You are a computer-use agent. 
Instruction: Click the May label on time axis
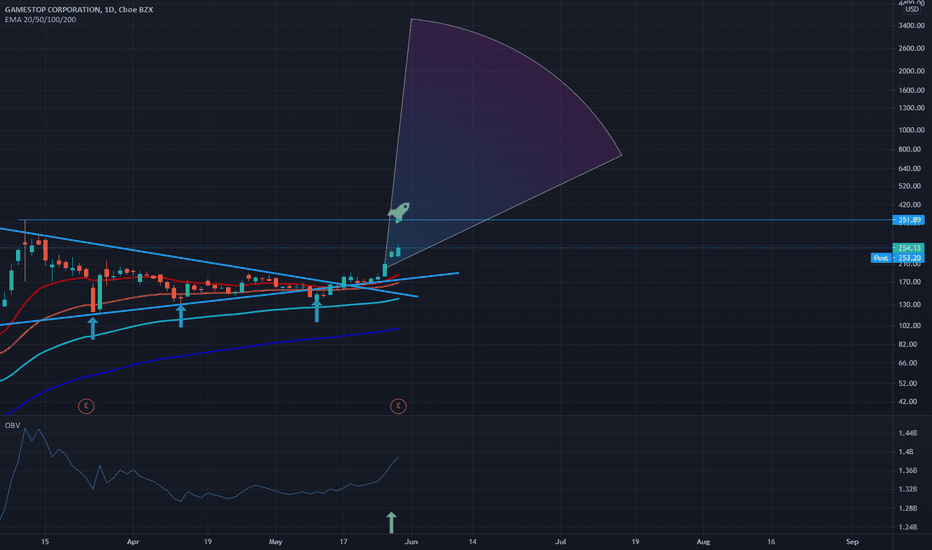point(275,542)
